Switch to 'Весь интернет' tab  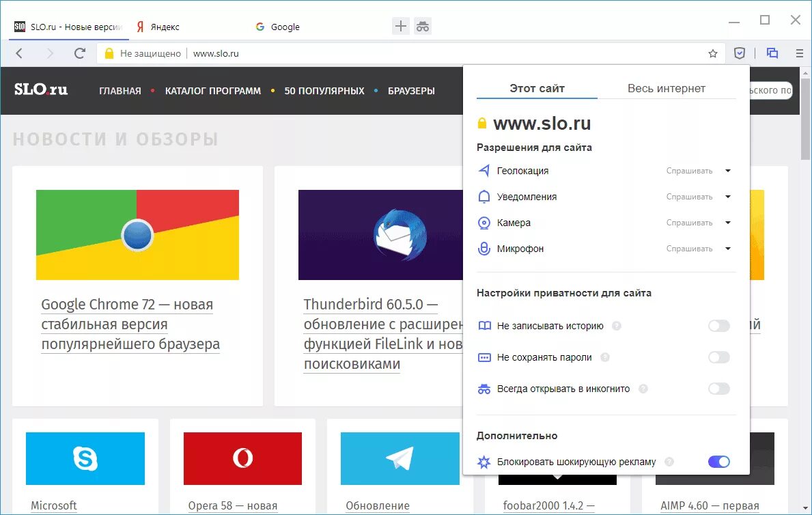pos(667,88)
